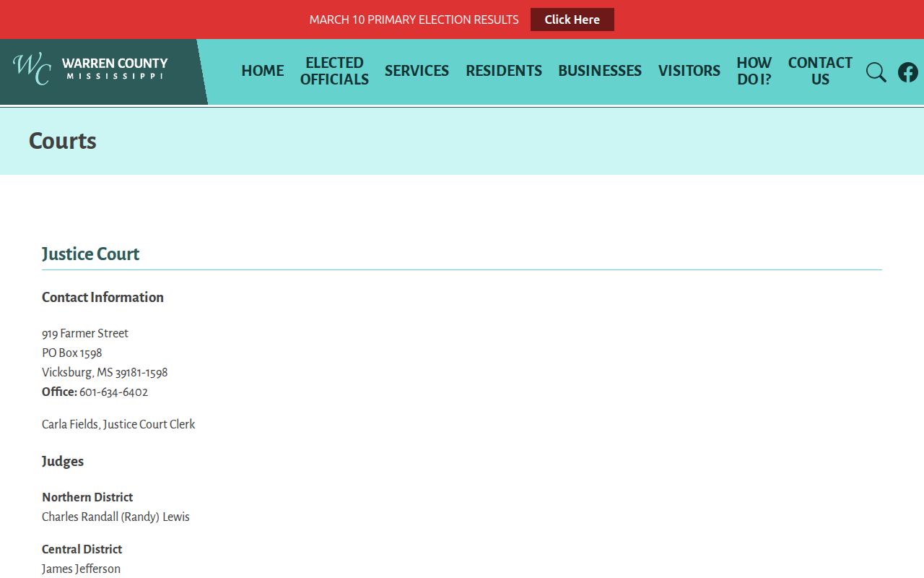Screen dimensions: 924x578
Task: Open the Visitors menu
Action: (689, 71)
